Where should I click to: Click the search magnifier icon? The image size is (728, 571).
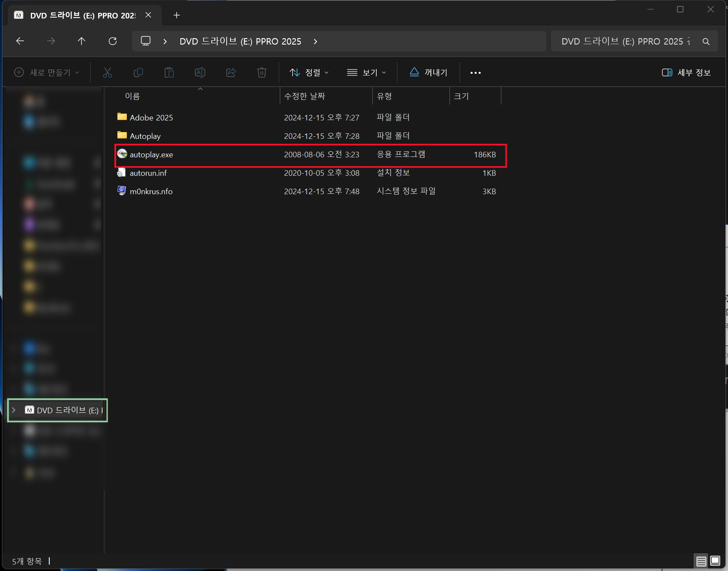(x=706, y=42)
